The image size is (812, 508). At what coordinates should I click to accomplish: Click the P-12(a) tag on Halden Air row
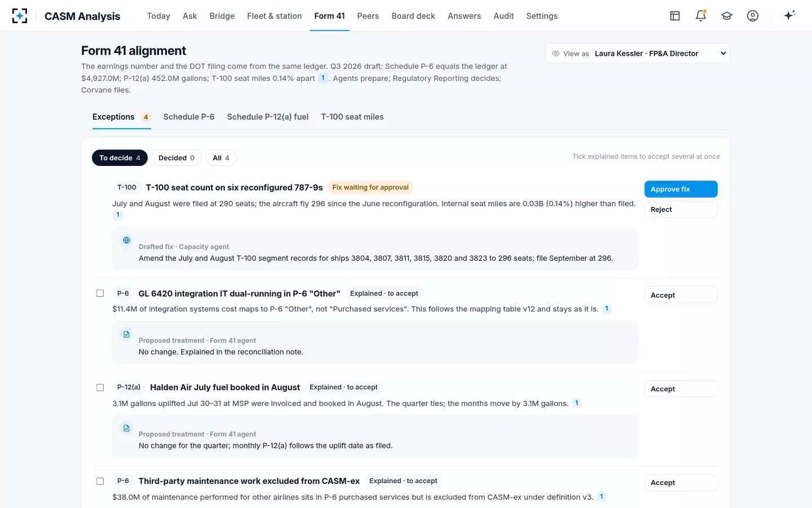click(129, 387)
